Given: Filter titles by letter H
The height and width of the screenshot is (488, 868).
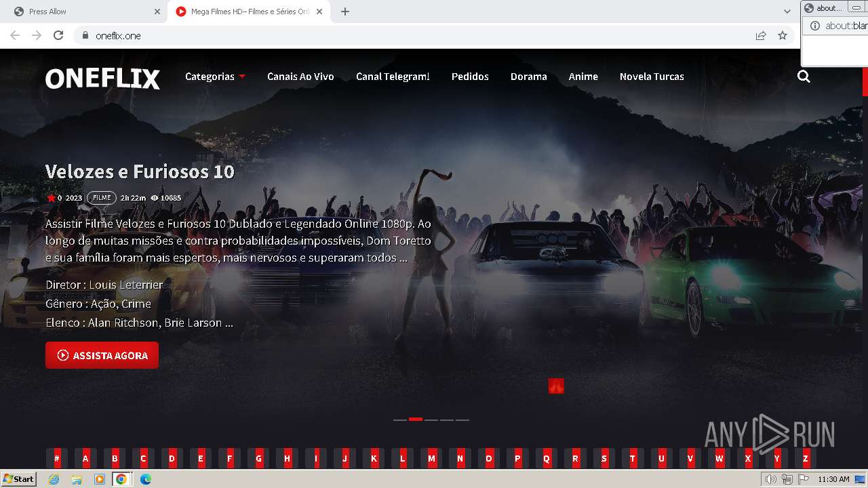Looking at the screenshot, I should [288, 458].
